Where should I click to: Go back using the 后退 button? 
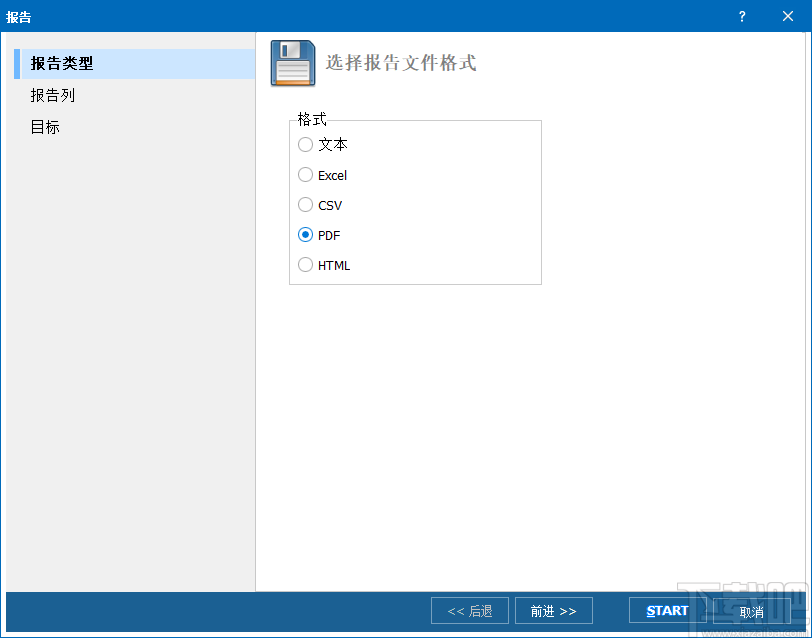469,610
